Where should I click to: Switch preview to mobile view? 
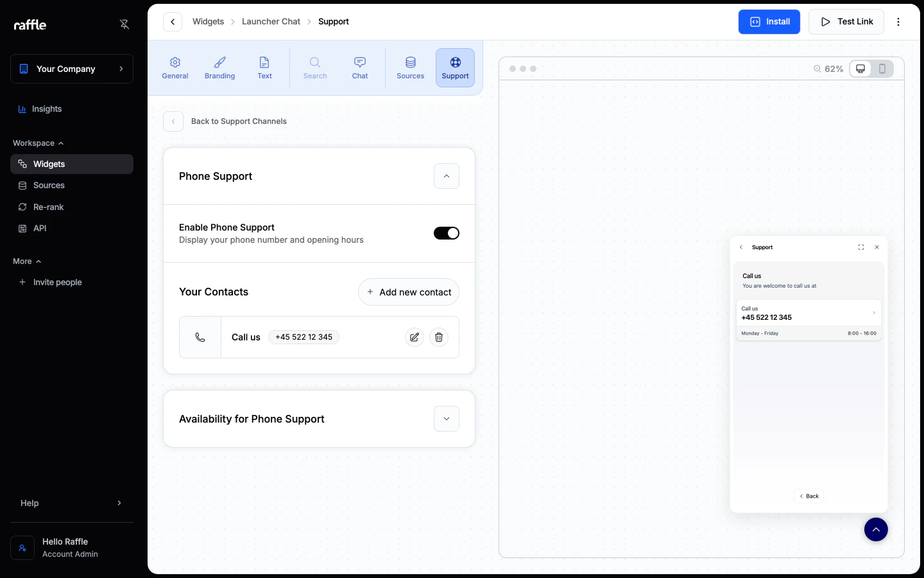[882, 69]
